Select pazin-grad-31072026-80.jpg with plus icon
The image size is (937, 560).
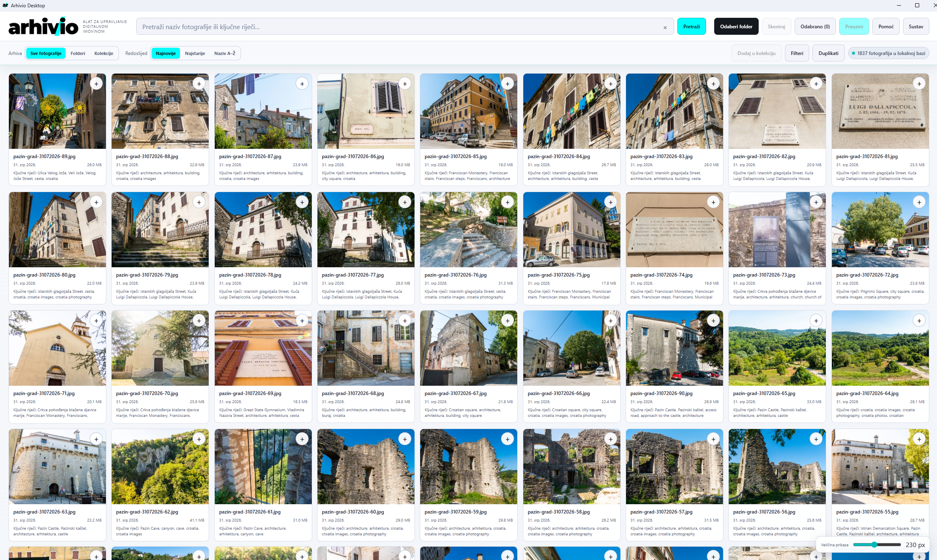pyautogui.click(x=96, y=202)
